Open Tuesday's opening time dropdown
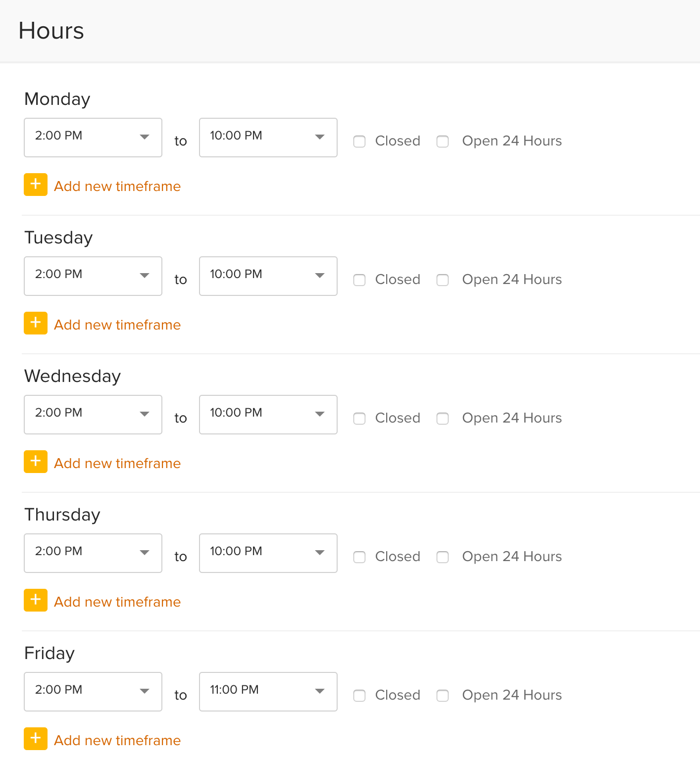The width and height of the screenshot is (700, 759). tap(93, 276)
